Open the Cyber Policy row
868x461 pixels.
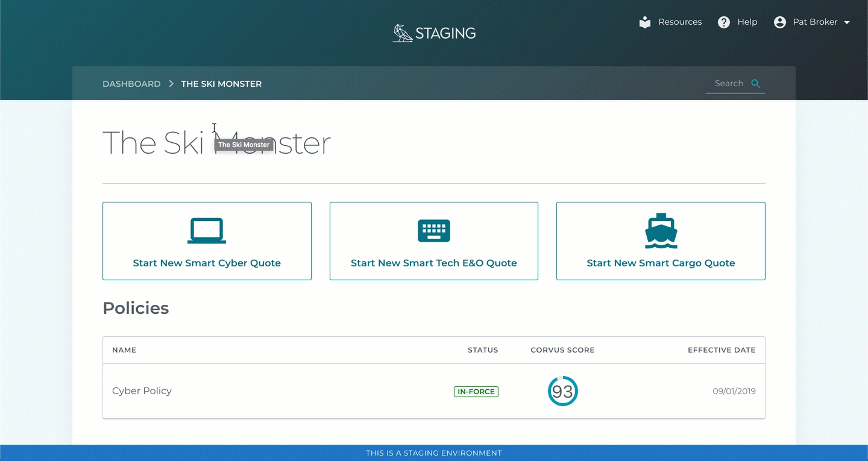(x=434, y=391)
